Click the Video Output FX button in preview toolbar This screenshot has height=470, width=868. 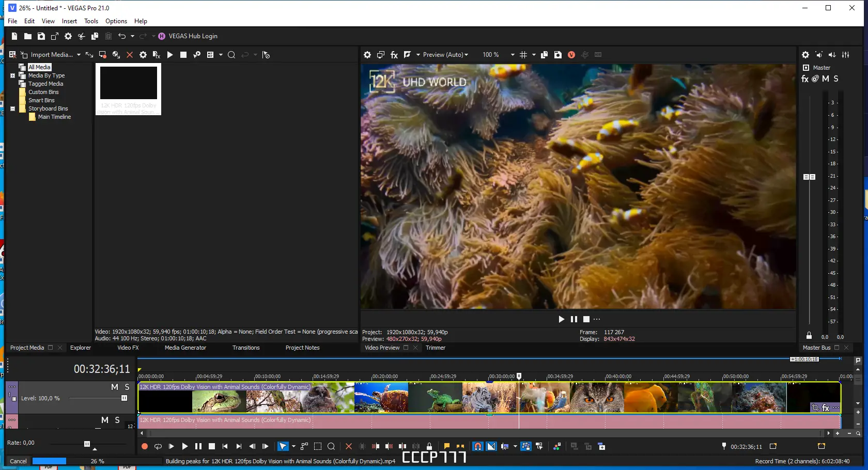394,55
